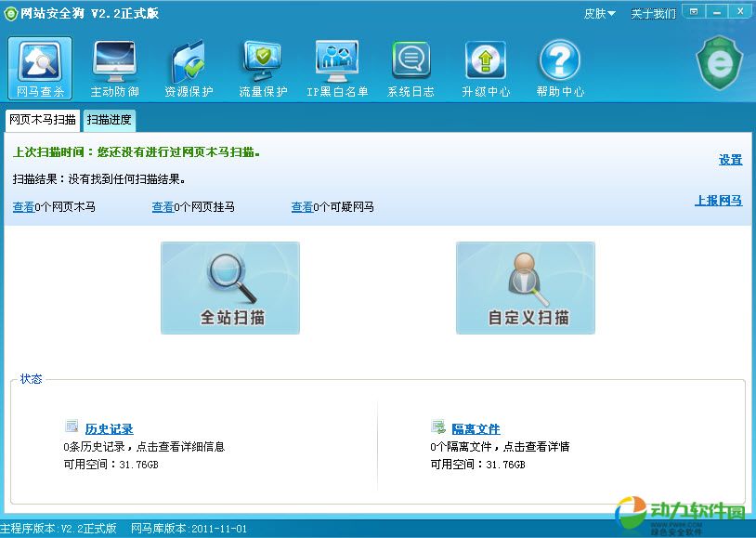The width and height of the screenshot is (756, 538).
Task: Open the 流量保护 traffic protection module
Action: tap(263, 69)
